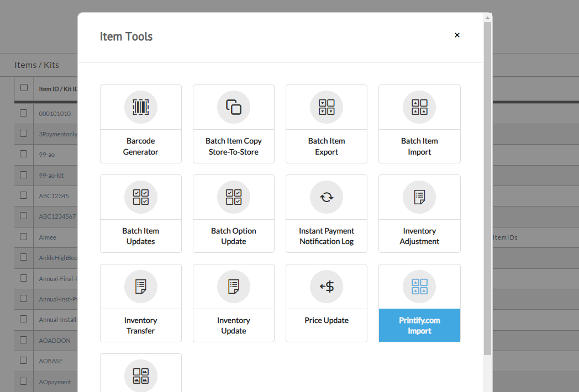579x392 pixels.
Task: Click the image grid icon in bottom tile
Action: [141, 376]
